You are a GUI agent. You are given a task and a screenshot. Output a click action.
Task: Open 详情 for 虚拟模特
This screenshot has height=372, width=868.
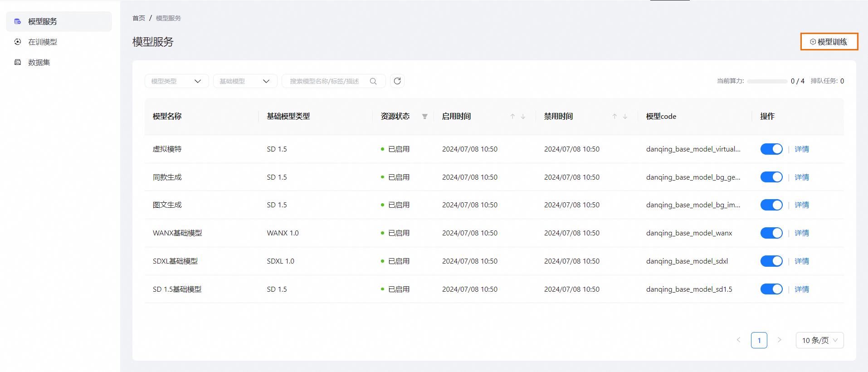coord(802,149)
